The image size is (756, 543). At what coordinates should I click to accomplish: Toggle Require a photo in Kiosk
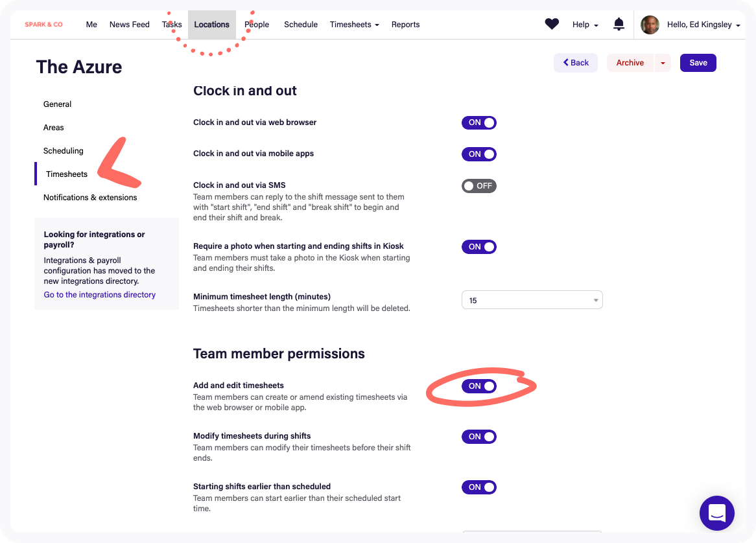click(x=478, y=247)
